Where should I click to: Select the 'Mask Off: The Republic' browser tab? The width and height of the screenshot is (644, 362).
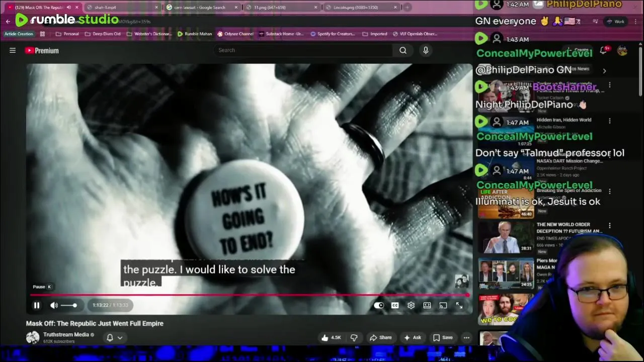pos(39,8)
